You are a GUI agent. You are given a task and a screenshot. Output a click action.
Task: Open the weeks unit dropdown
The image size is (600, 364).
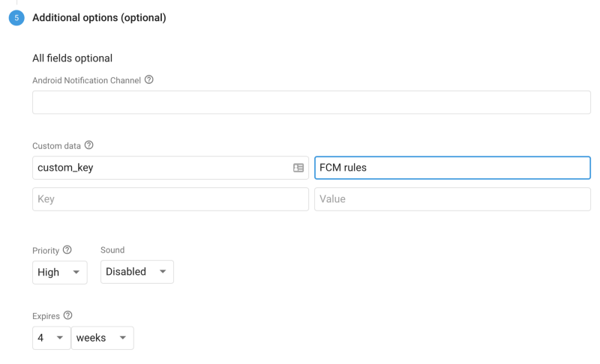click(x=103, y=338)
